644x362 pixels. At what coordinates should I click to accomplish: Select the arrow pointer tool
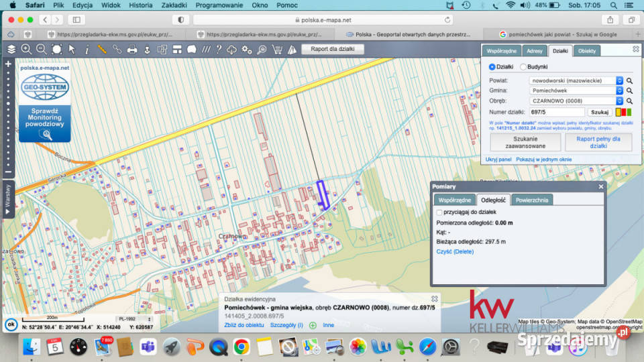(x=72, y=49)
